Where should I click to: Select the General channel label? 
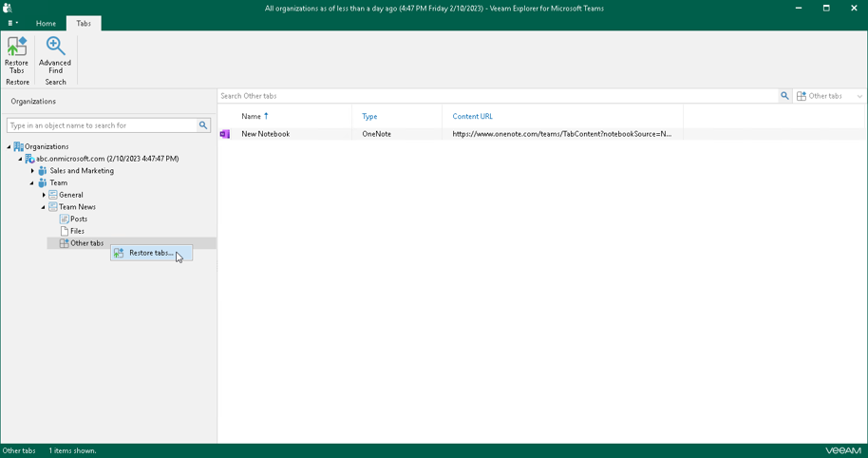tap(71, 195)
